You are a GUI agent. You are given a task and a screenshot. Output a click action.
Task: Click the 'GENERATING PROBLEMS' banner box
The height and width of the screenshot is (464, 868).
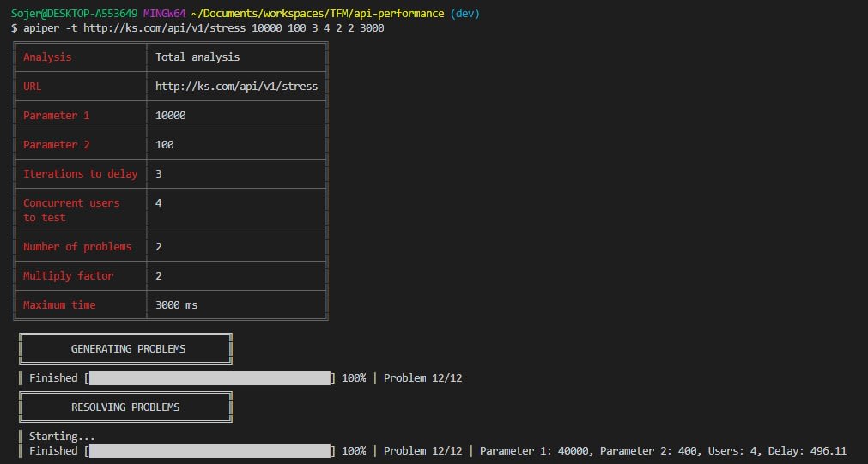click(x=125, y=348)
